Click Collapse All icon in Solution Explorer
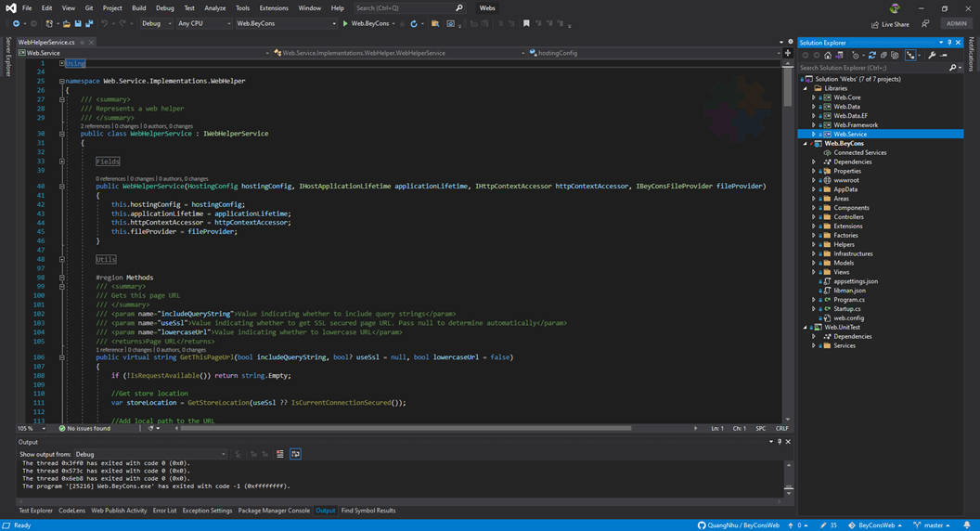 (x=883, y=56)
